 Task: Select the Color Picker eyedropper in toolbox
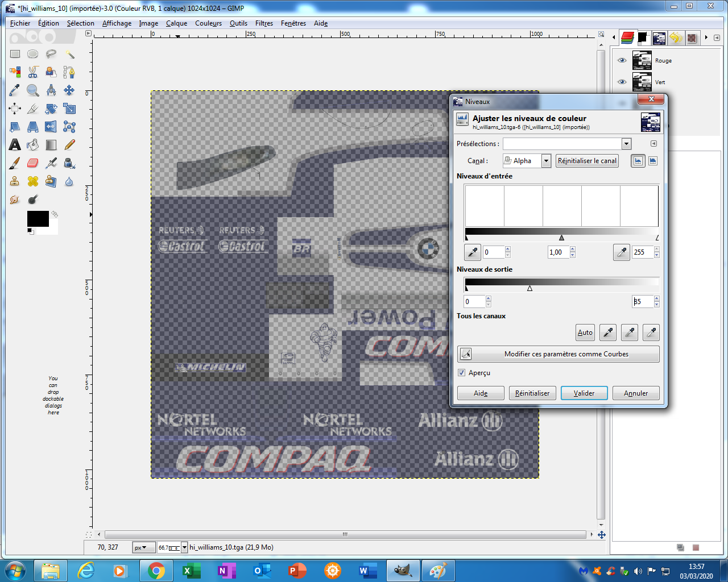tap(15, 90)
